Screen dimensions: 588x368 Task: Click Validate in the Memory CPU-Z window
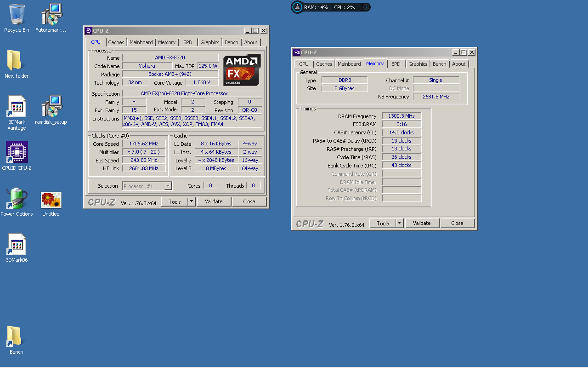point(422,223)
